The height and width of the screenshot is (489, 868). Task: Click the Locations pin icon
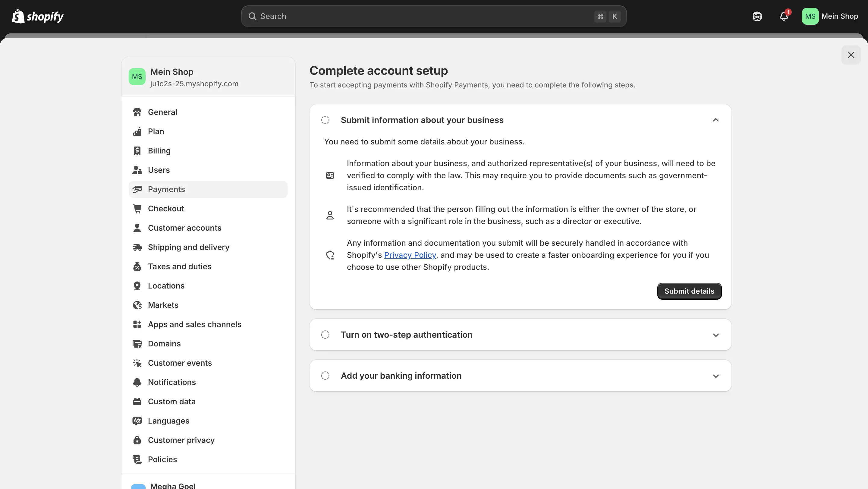(x=137, y=286)
